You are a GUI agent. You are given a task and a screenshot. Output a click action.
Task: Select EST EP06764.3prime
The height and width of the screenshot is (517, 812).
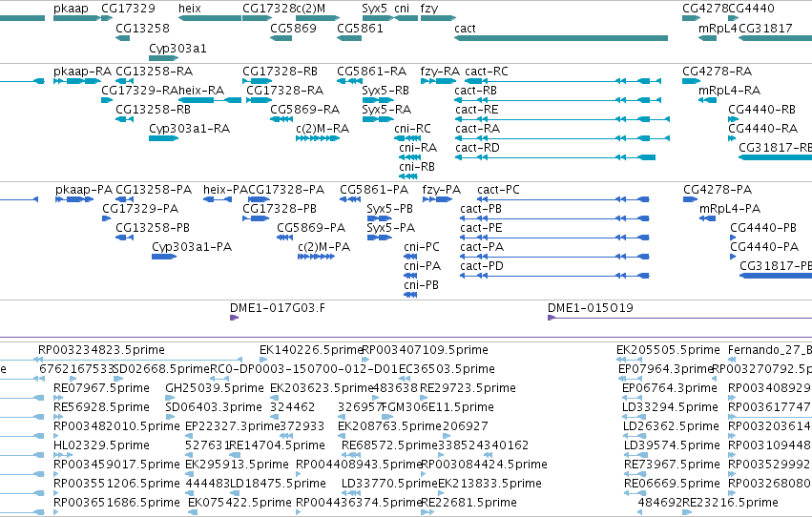tap(632, 398)
